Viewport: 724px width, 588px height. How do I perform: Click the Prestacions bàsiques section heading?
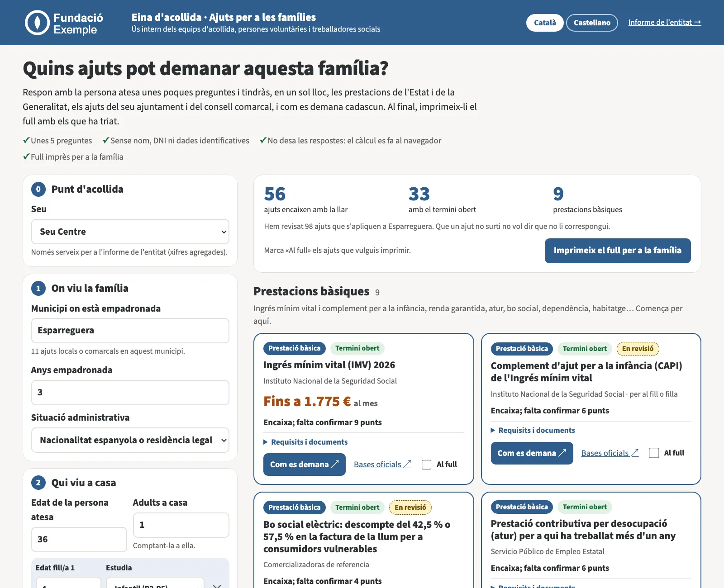click(311, 291)
